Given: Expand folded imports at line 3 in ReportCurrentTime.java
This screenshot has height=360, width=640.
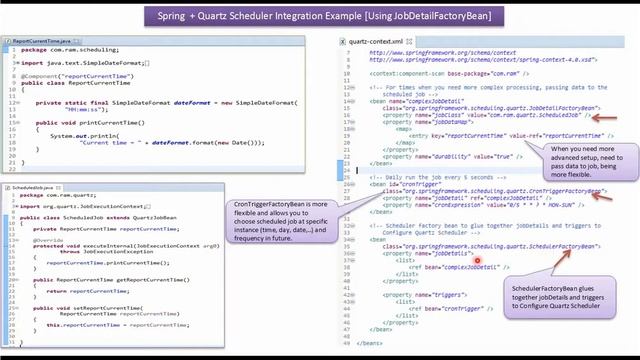Looking at the screenshot, I should click(x=17, y=63).
